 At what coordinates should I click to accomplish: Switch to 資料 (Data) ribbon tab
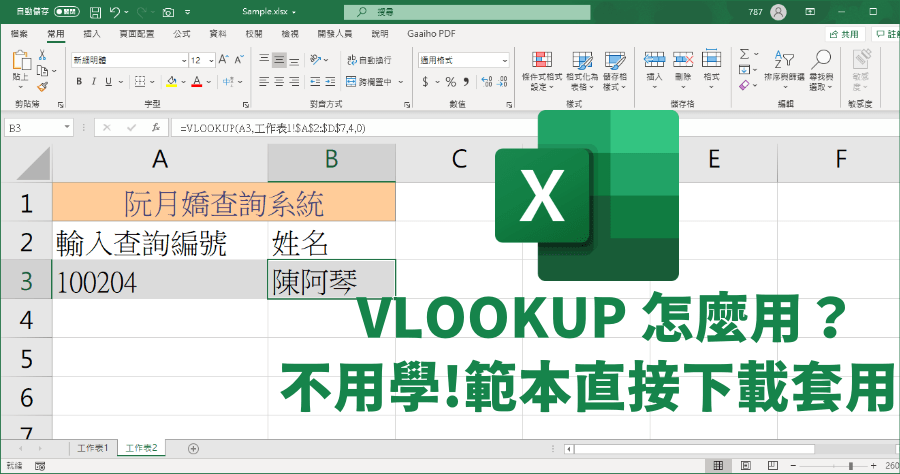click(x=218, y=34)
